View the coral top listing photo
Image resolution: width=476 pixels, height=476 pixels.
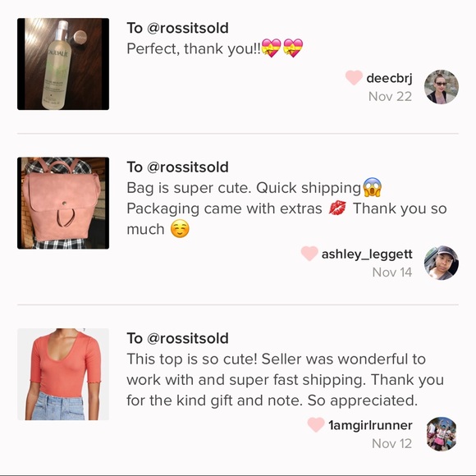pos(63,374)
